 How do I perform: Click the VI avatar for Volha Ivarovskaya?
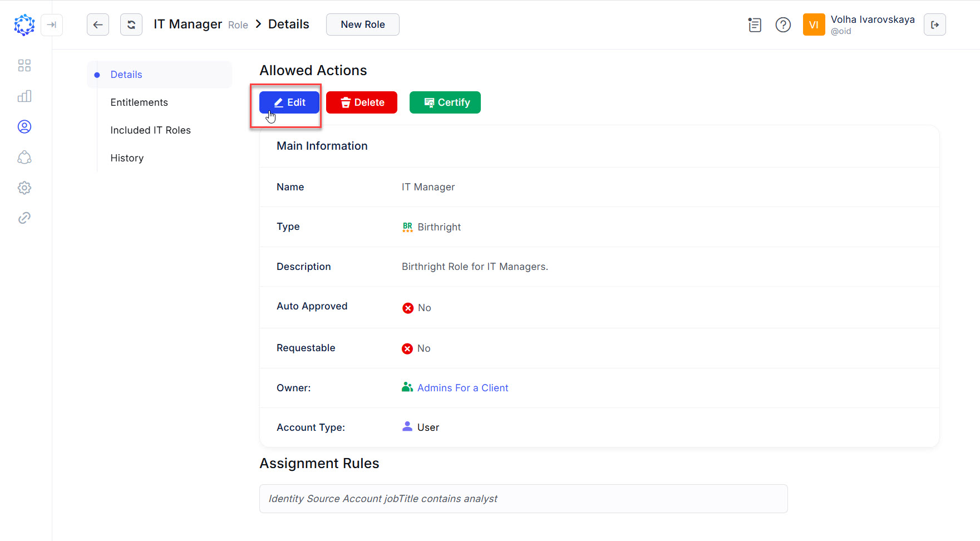(814, 24)
